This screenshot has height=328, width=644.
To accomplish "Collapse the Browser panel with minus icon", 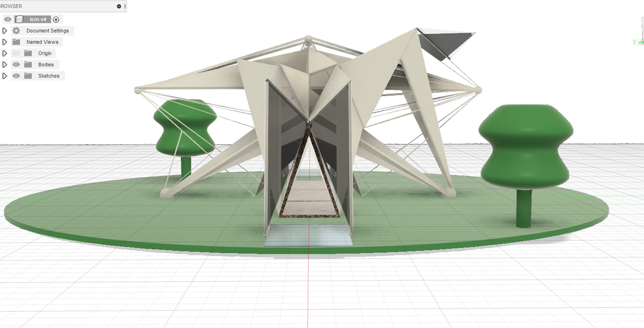I will 119,6.
